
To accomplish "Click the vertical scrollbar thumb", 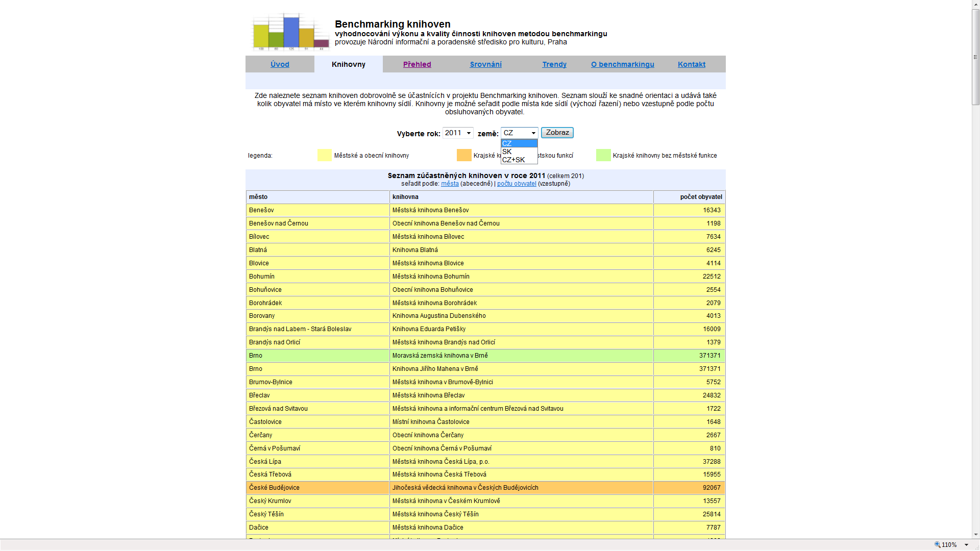I will click(975, 57).
